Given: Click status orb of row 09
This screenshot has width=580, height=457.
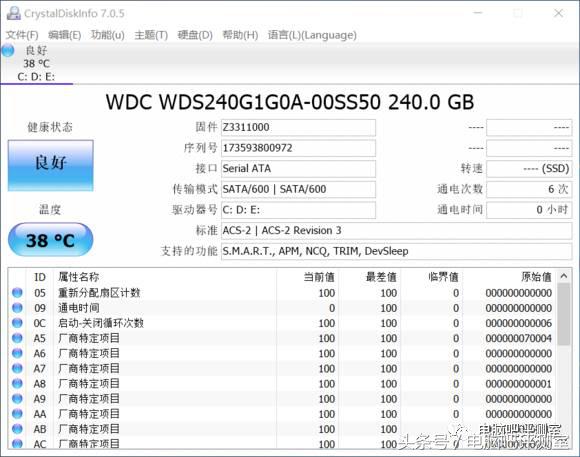Looking at the screenshot, I should tap(17, 308).
